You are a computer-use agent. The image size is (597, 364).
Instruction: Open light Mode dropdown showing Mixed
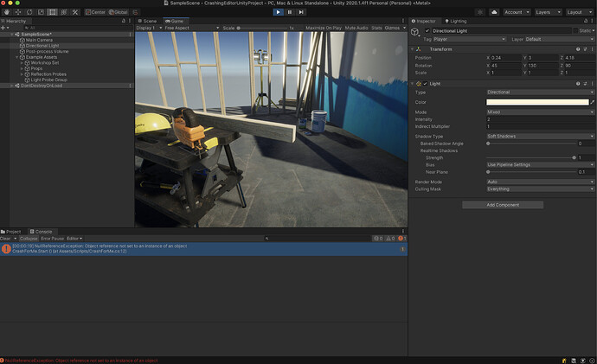point(540,112)
